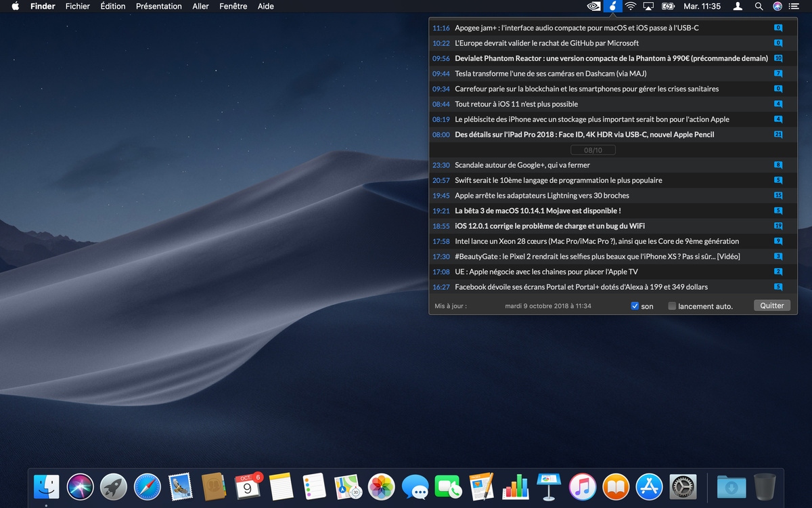Screen dimensions: 812x508
Task: Open Launchpad rocket icon in Dock
Action: pos(114,487)
